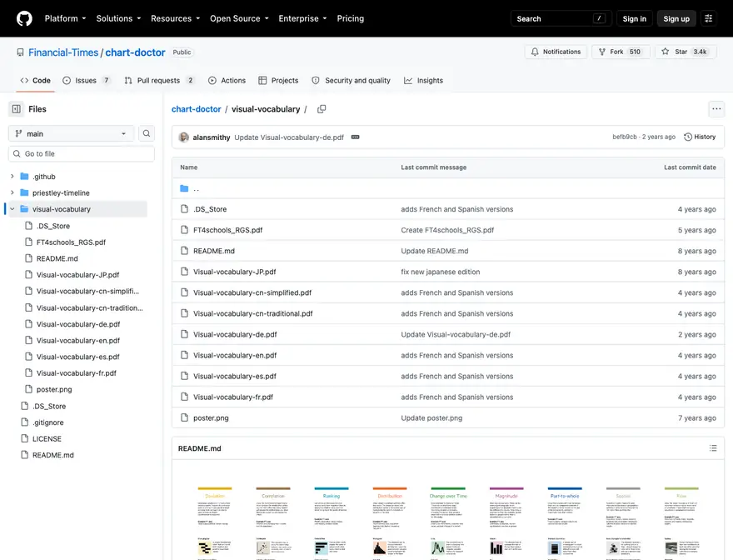Image resolution: width=733 pixels, height=560 pixels.
Task: Click alansmithy's avatar image
Action: click(x=184, y=137)
